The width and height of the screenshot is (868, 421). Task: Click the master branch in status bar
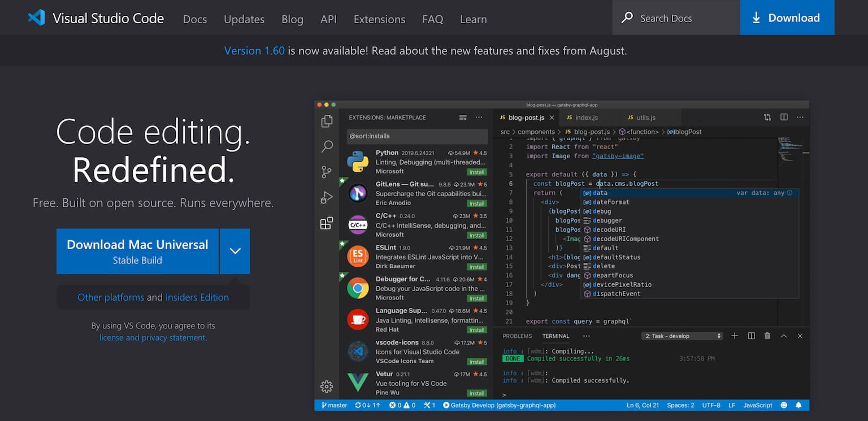(335, 405)
